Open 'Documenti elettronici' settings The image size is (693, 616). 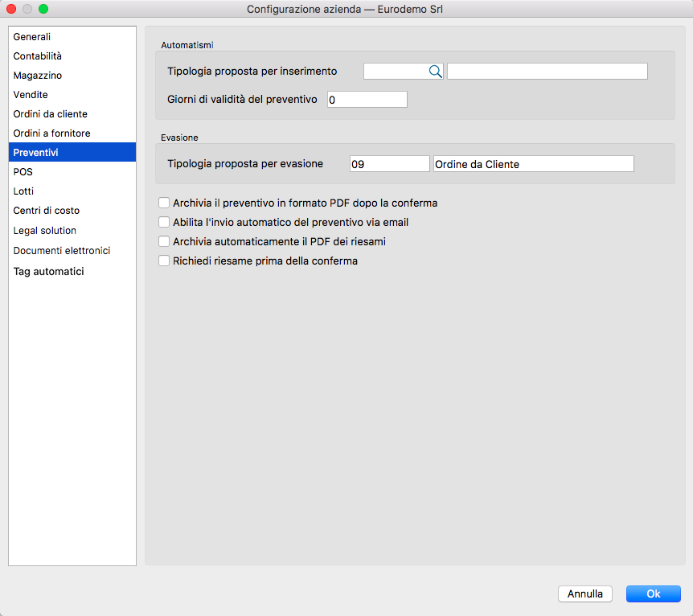(62, 251)
